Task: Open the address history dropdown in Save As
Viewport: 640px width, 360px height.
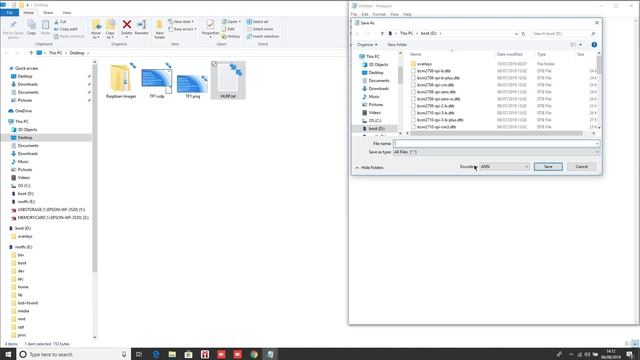Action: point(516,33)
